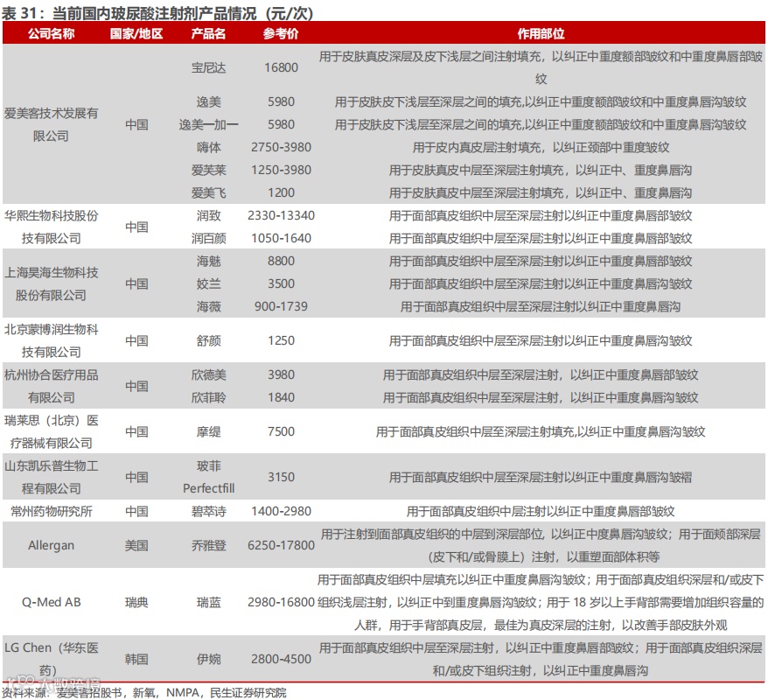Select price cell 7500
The width and height of the screenshot is (768, 700).
tap(281, 431)
